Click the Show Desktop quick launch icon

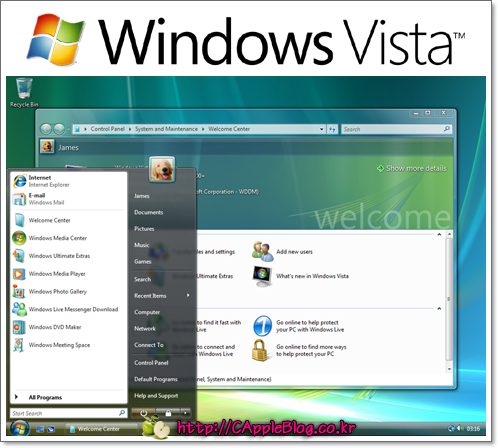pyautogui.click(x=40, y=429)
